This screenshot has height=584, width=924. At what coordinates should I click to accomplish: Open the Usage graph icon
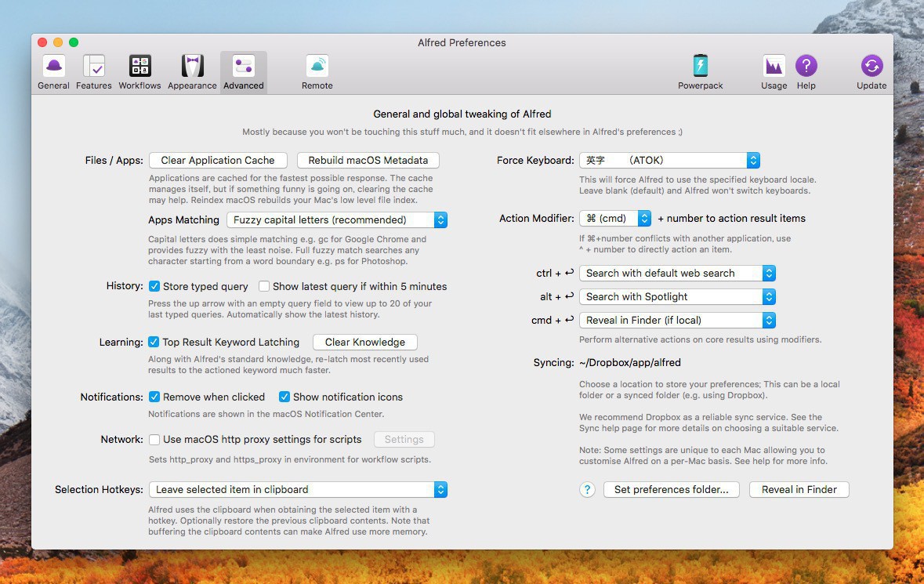pos(774,67)
